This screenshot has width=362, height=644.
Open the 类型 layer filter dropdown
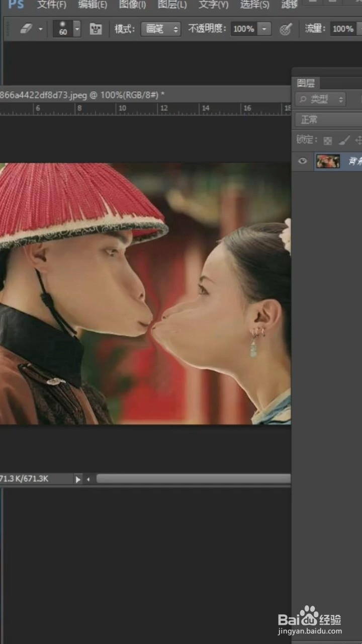[x=320, y=100]
